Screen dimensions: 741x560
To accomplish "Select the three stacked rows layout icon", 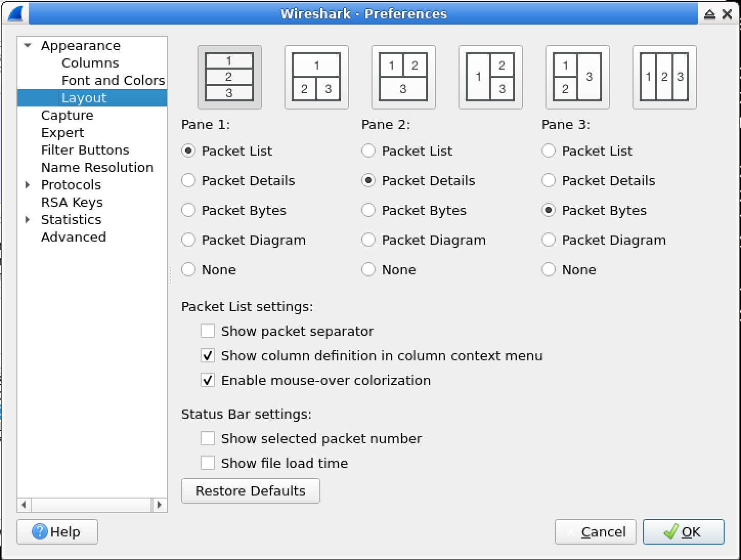I will click(229, 77).
